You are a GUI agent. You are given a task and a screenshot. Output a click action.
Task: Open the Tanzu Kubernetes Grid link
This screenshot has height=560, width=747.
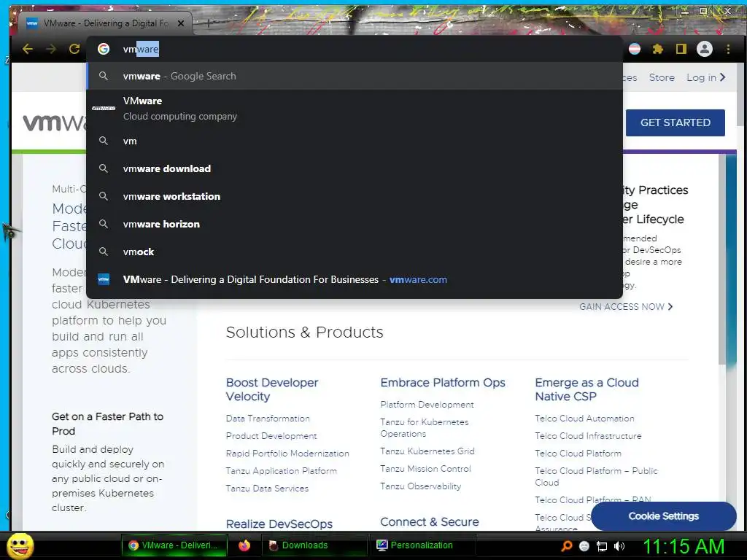click(427, 451)
